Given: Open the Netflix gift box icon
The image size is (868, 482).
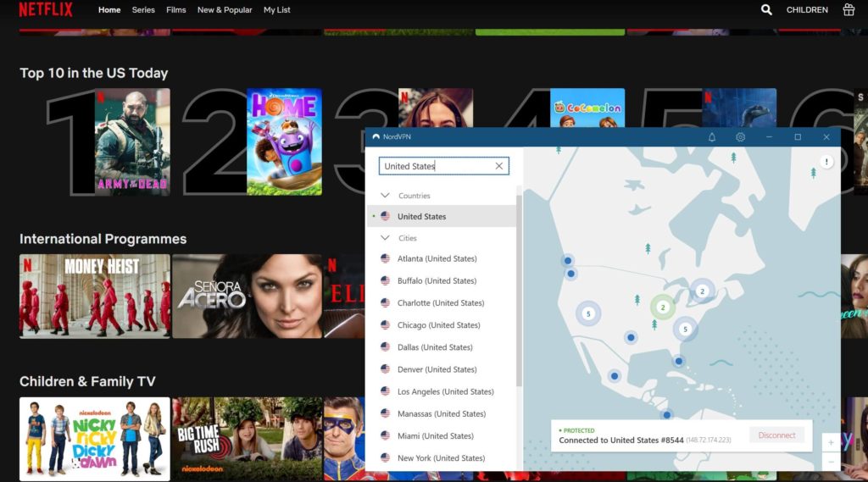Looking at the screenshot, I should [849, 10].
